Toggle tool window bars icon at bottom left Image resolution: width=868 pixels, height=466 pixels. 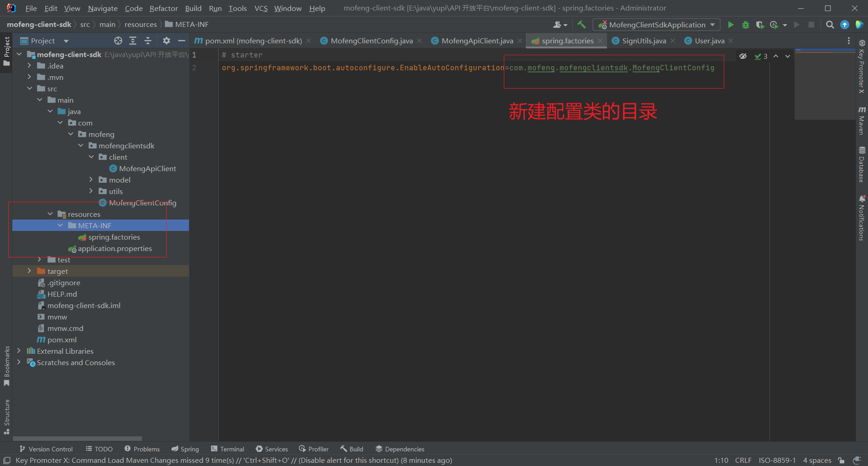coord(7,460)
